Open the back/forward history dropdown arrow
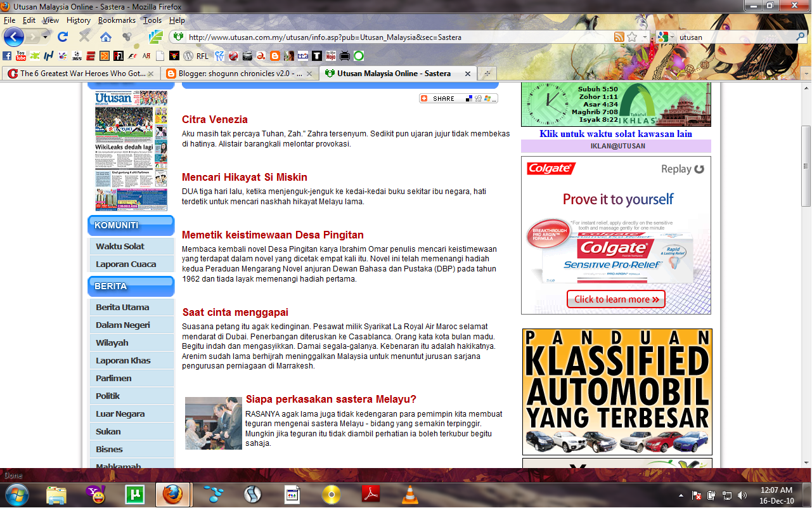The height and width of the screenshot is (508, 812). coord(45,37)
